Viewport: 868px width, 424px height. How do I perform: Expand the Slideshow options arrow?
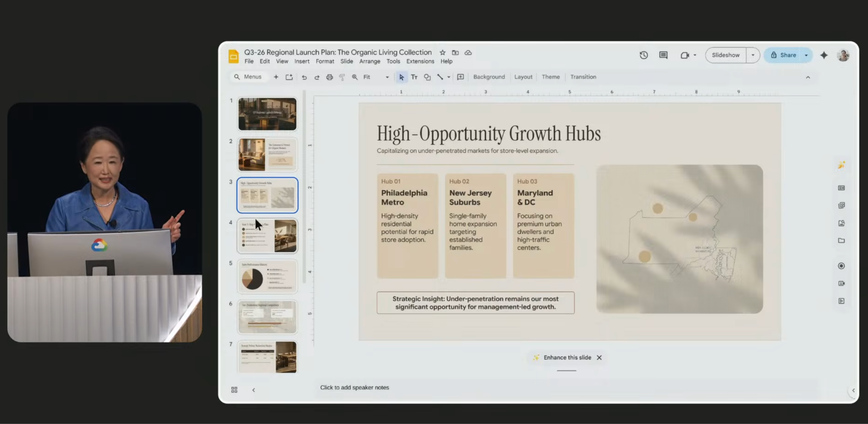tap(753, 55)
